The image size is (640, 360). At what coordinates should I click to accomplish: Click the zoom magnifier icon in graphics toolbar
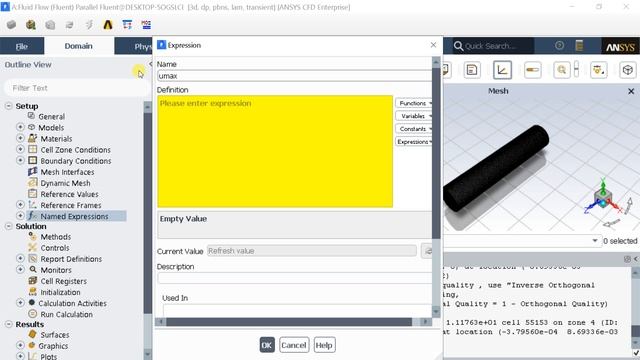pyautogui.click(x=562, y=70)
